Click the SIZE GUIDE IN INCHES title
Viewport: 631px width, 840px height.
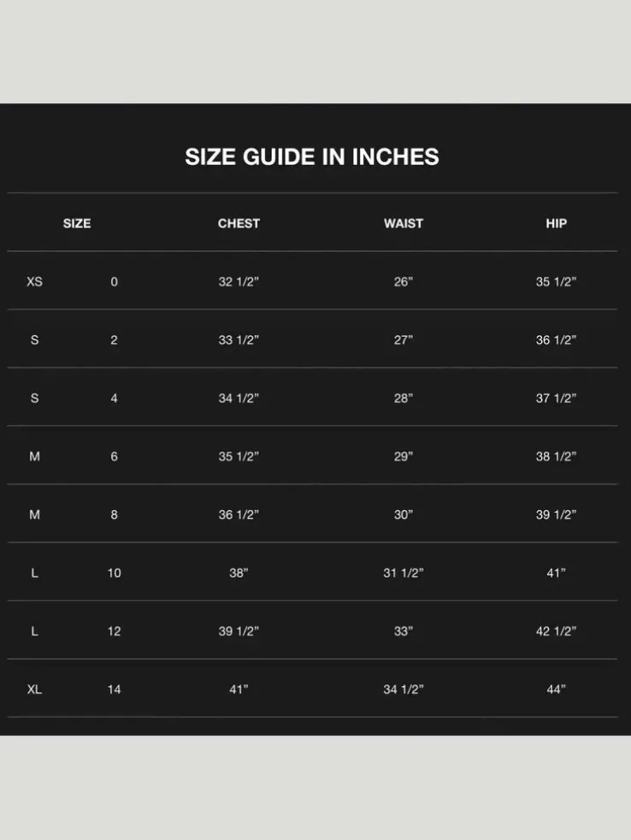312,157
